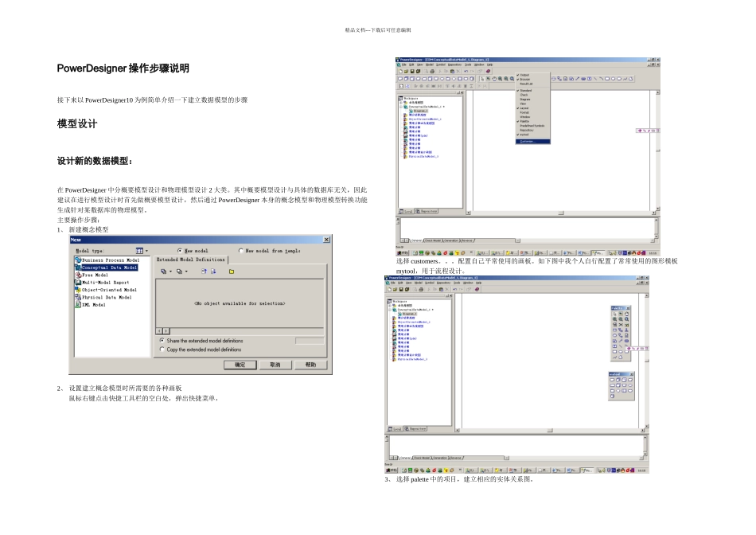Collapse ConceptualDataModel tree node in lower window

(390, 310)
